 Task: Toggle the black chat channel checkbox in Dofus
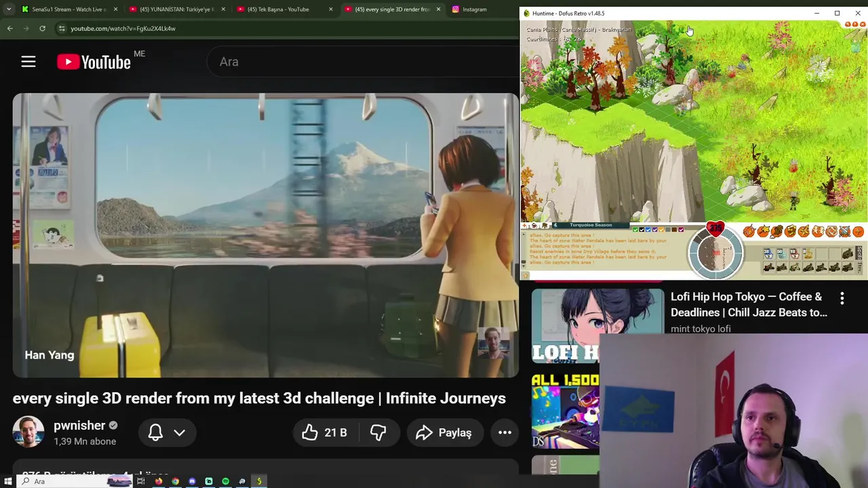click(642, 230)
